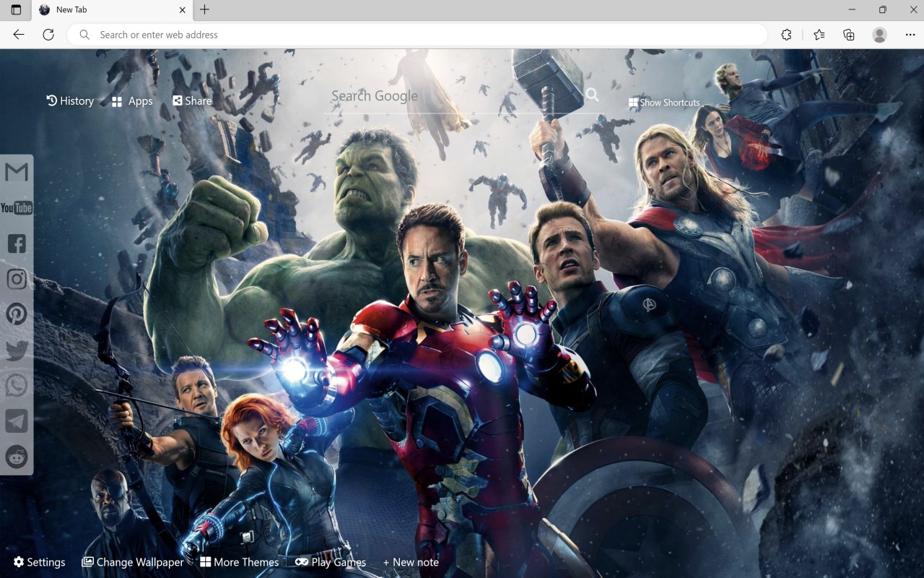The width and height of the screenshot is (924, 578).
Task: Open Apps menu
Action: point(132,101)
